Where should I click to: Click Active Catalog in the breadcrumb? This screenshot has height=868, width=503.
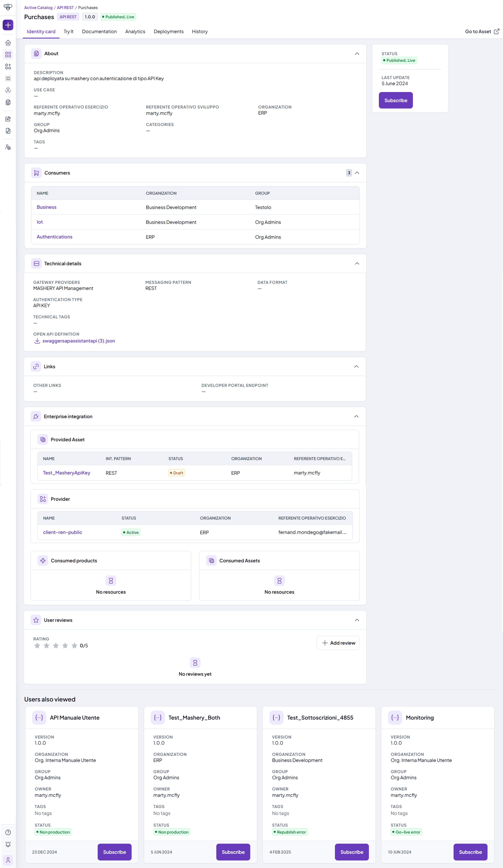[x=38, y=8]
